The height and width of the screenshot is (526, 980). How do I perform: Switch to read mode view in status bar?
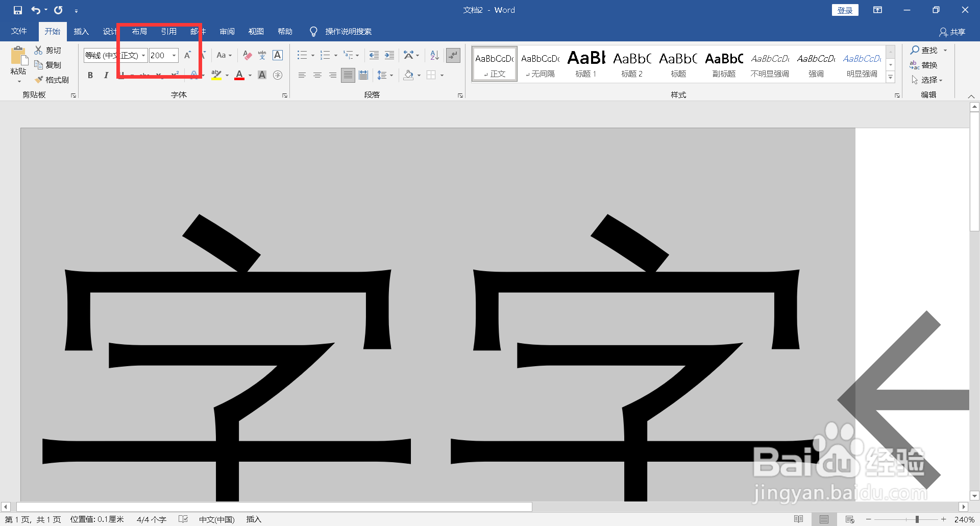799,519
